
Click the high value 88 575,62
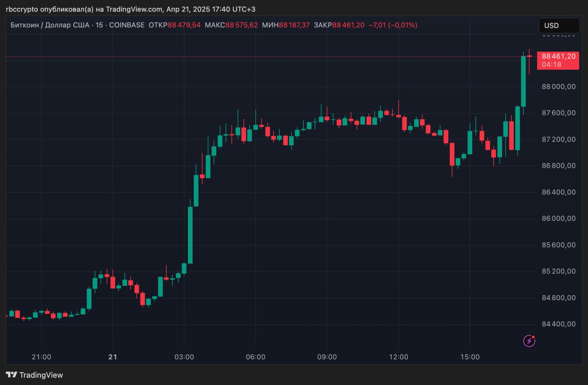242,25
